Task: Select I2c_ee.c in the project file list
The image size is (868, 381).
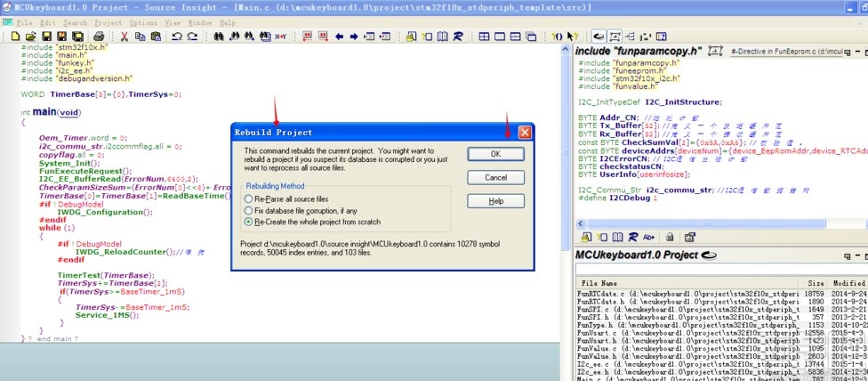Action: pyautogui.click(x=688, y=364)
